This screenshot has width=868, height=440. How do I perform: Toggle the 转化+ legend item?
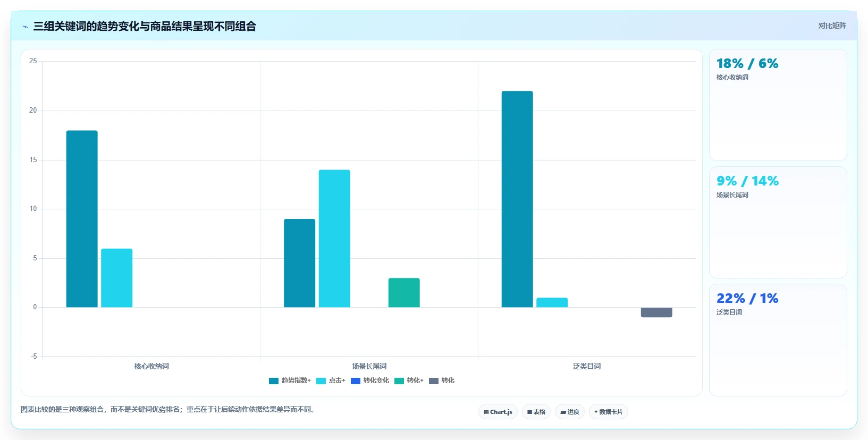point(409,381)
